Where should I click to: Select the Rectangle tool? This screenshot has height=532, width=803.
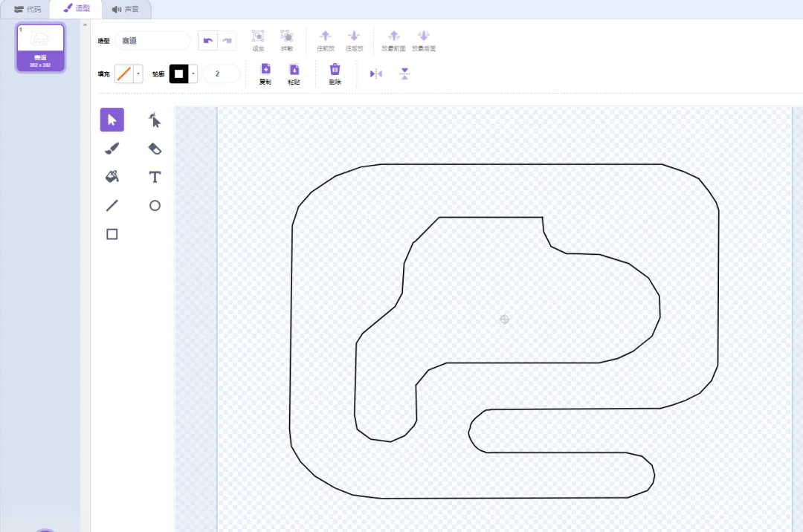tap(112, 234)
